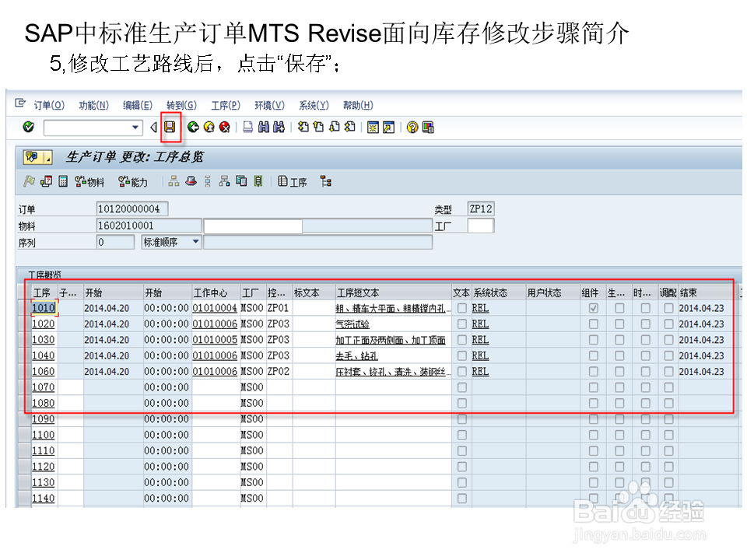Viewport: 747px width, 560px height.
Task: Select row 1100 using its row selector
Action: (x=24, y=435)
